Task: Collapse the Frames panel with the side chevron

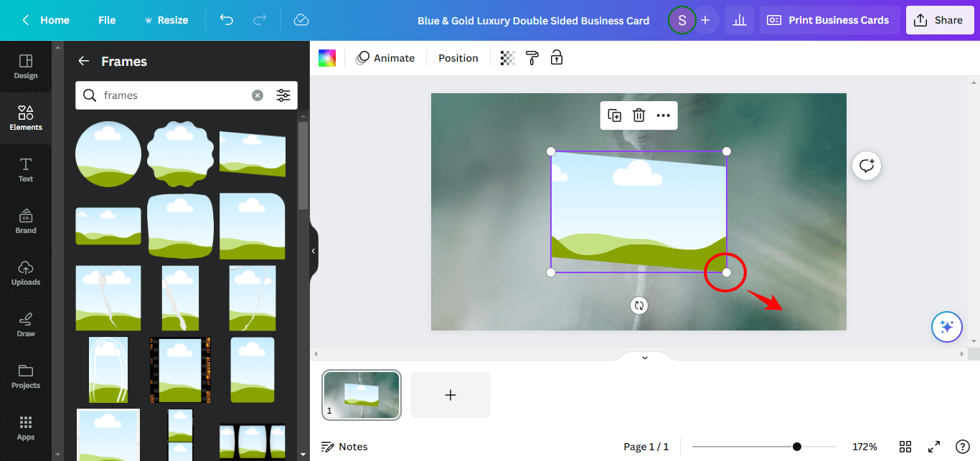Action: [x=313, y=250]
